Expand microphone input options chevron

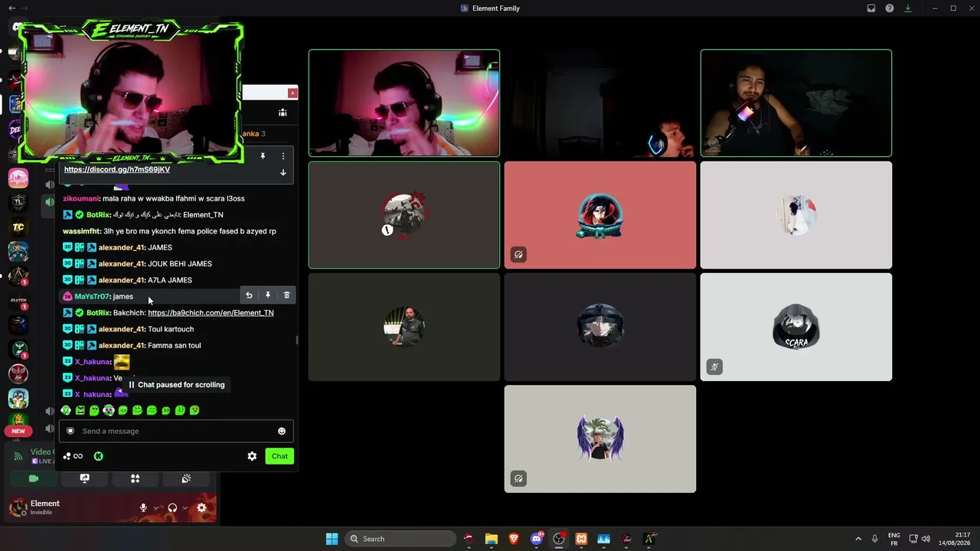[156, 507]
